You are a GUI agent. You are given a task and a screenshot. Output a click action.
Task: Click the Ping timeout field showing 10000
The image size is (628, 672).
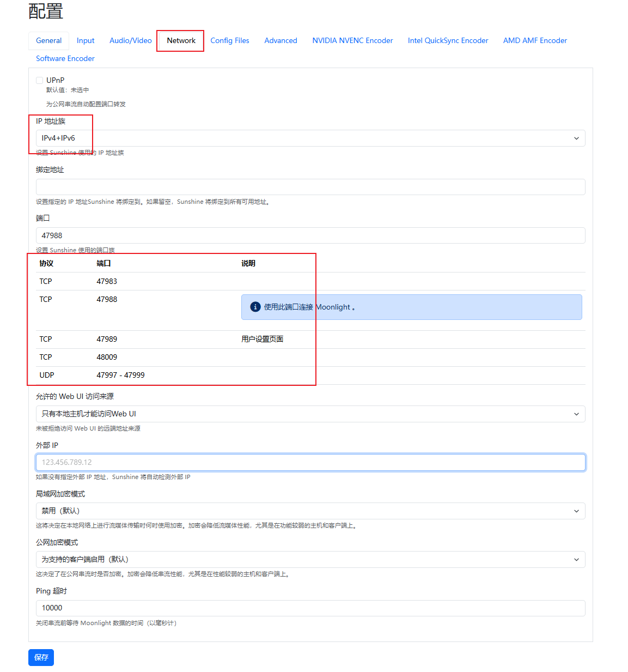click(x=310, y=608)
